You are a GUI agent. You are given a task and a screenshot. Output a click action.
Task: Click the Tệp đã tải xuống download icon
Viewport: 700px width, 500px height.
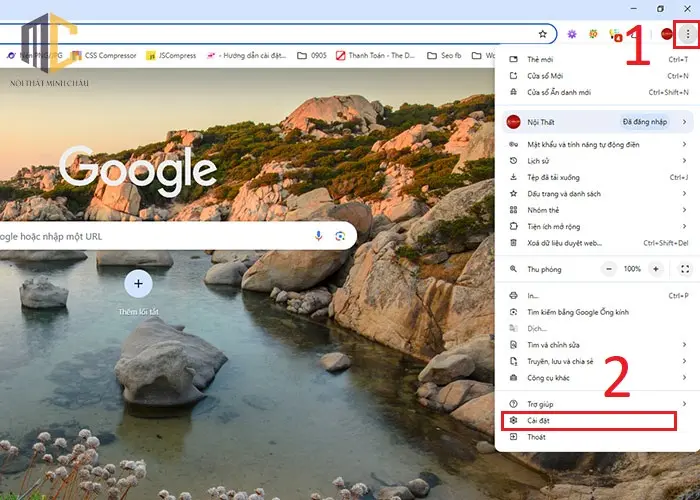pos(513,177)
